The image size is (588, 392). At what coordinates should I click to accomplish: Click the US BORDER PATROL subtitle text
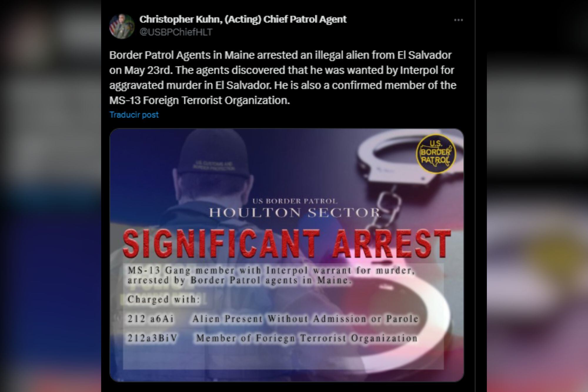click(x=295, y=201)
